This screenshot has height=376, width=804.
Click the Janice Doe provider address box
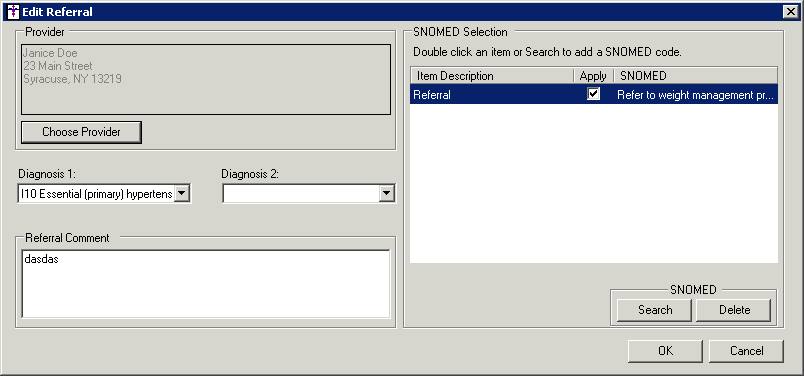coord(206,79)
